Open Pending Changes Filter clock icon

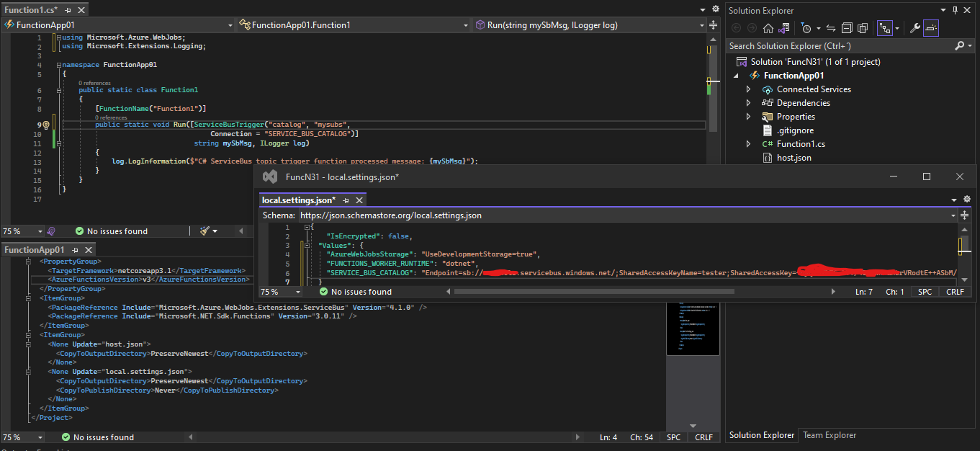coord(806,29)
